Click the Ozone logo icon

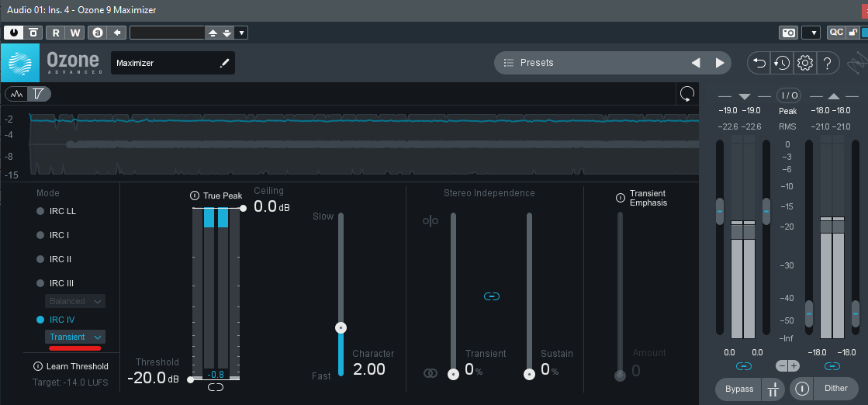coord(20,63)
